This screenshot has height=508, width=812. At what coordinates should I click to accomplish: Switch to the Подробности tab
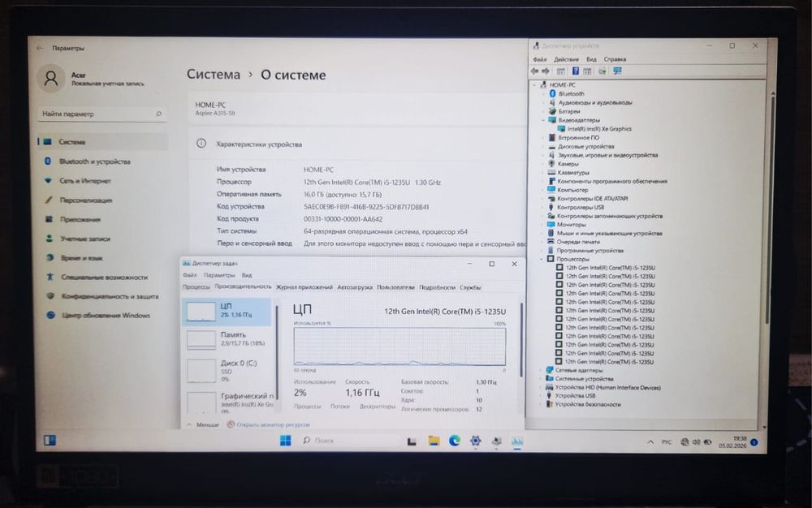tap(437, 287)
